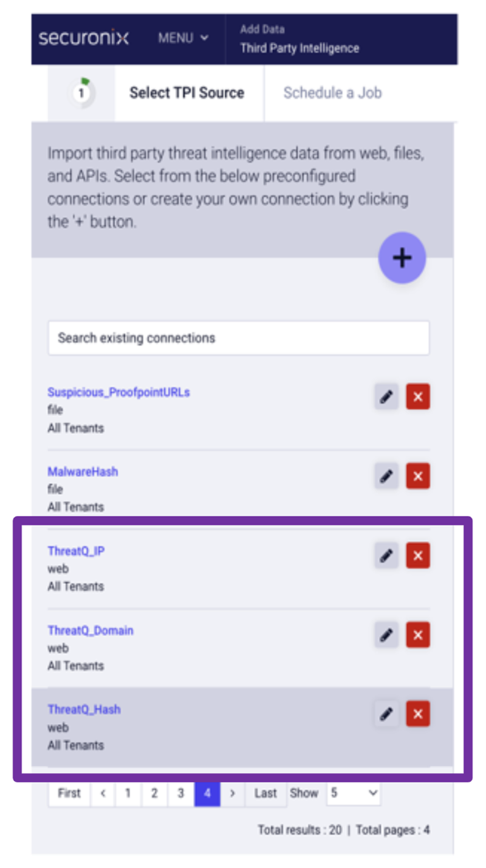486x868 pixels.
Task: Edit the ThreatQ_IP connection
Action: pyautogui.click(x=386, y=555)
